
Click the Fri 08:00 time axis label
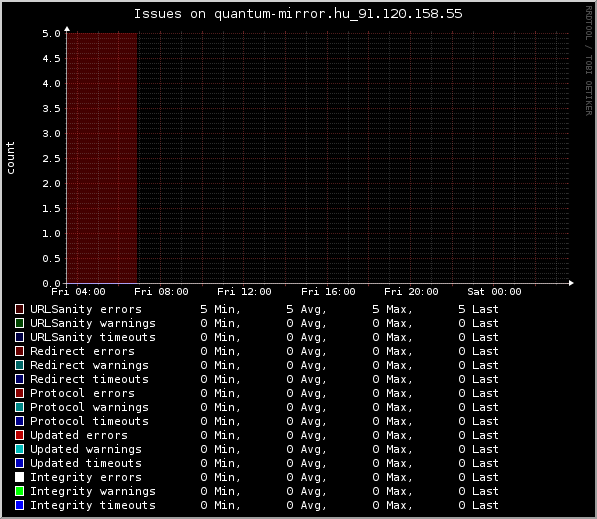161,292
